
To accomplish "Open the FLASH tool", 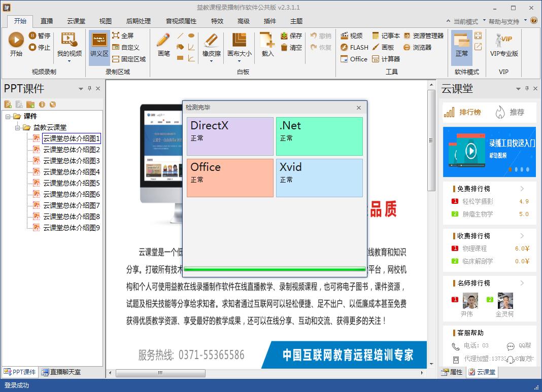I will point(354,47).
